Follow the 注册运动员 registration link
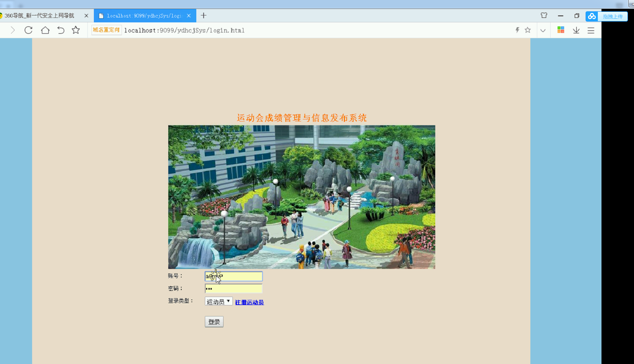 click(x=250, y=302)
